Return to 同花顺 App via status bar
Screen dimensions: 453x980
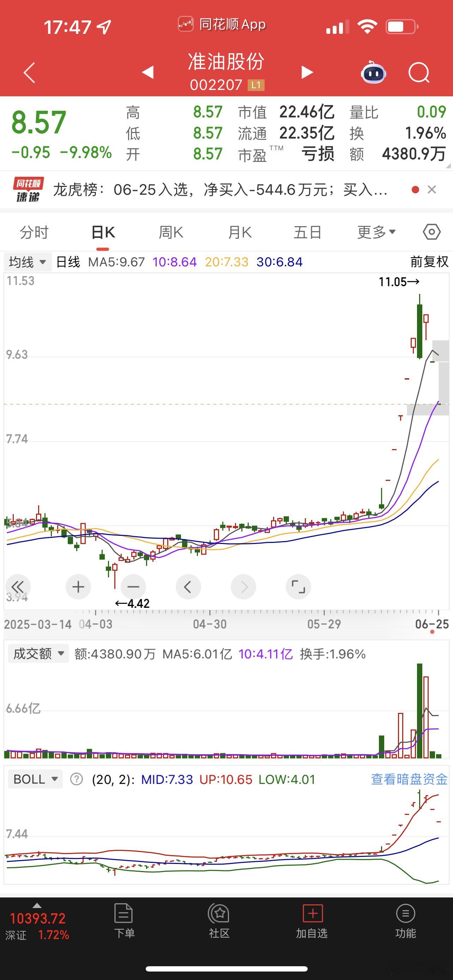[x=222, y=24]
